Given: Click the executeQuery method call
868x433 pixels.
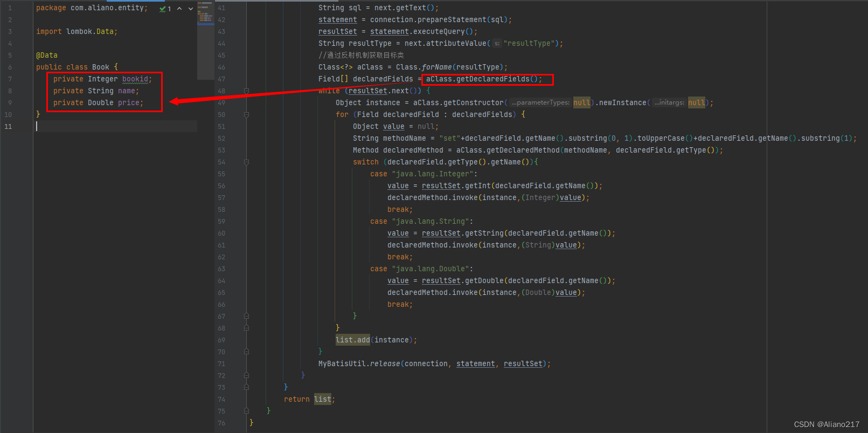Looking at the screenshot, I should (439, 31).
